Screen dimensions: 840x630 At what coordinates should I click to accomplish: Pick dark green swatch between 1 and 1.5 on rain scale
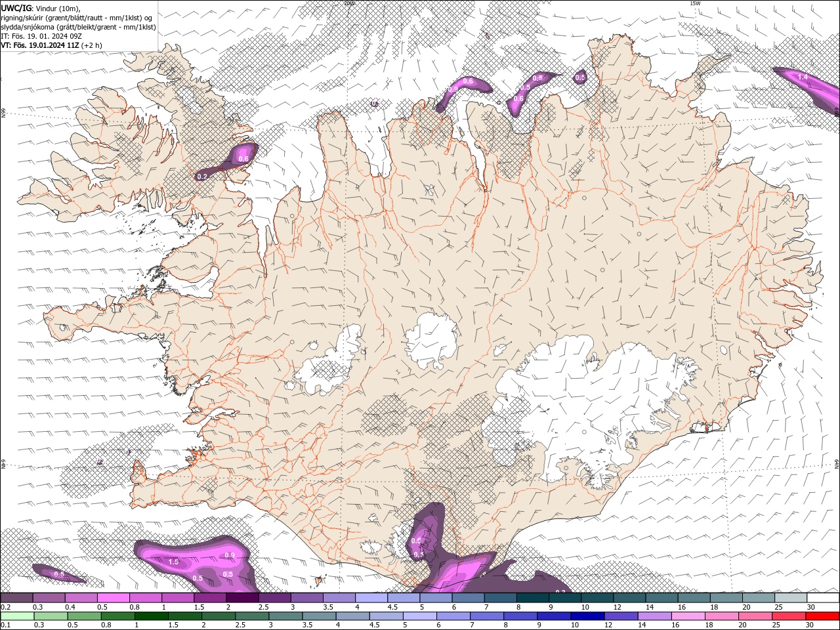click(x=152, y=616)
